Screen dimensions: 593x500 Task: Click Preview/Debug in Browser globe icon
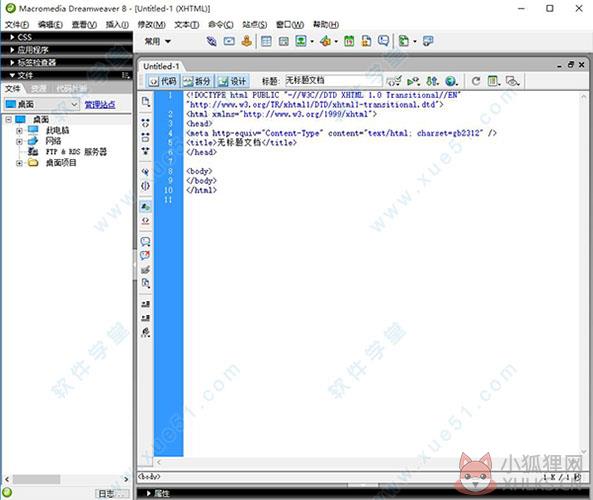coord(451,81)
